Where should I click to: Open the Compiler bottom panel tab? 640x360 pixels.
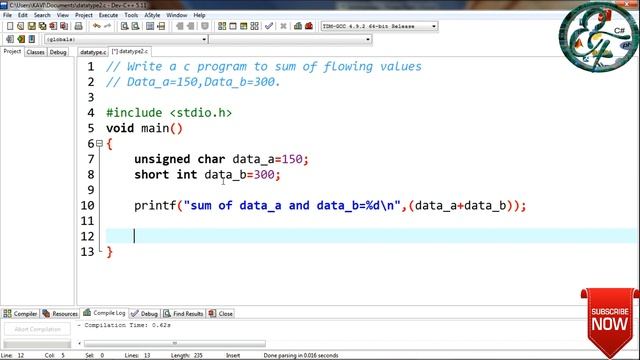pos(20,313)
